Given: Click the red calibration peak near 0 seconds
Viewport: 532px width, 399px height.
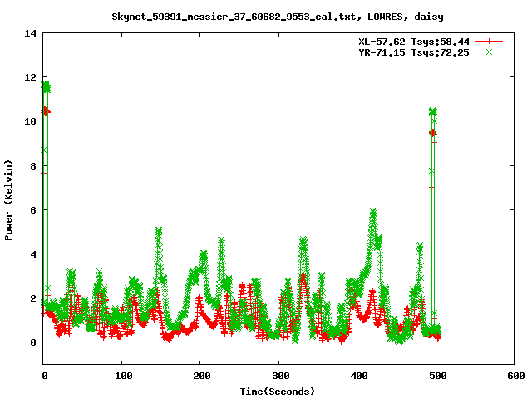Looking at the screenshot, I should coord(46,111).
